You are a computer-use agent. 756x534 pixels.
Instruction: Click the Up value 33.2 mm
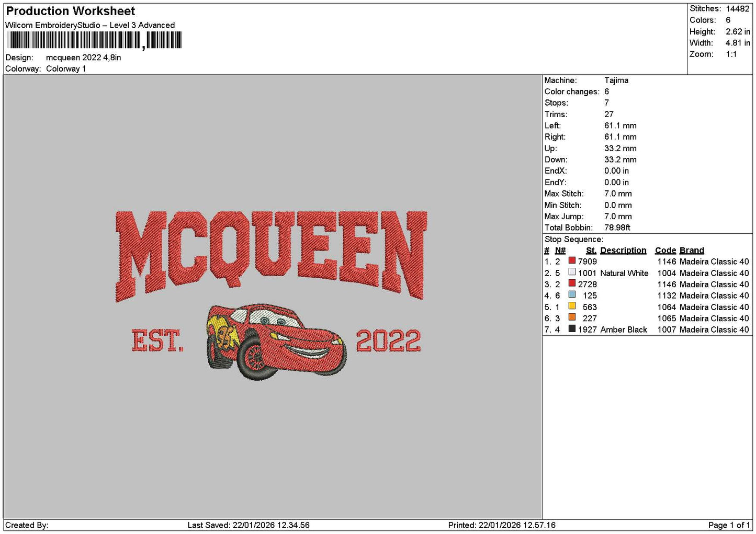tap(620, 149)
